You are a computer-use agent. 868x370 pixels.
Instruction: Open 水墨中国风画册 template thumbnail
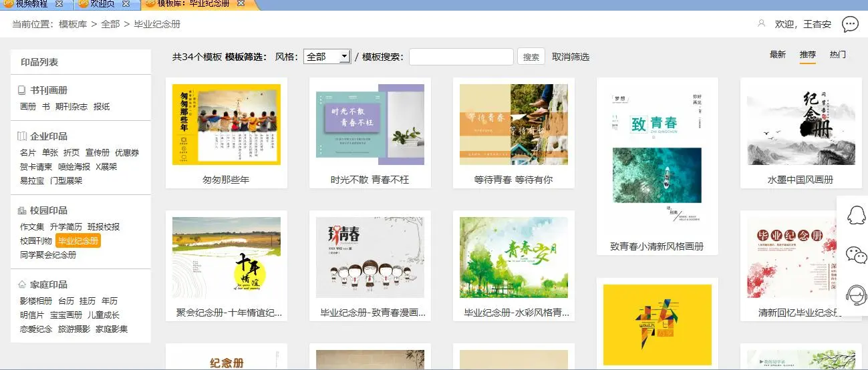tap(801, 124)
